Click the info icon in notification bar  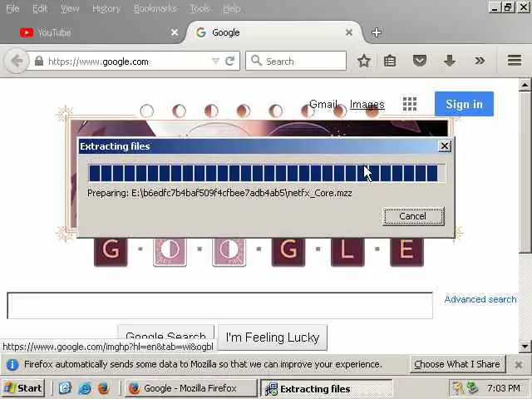click(x=12, y=364)
